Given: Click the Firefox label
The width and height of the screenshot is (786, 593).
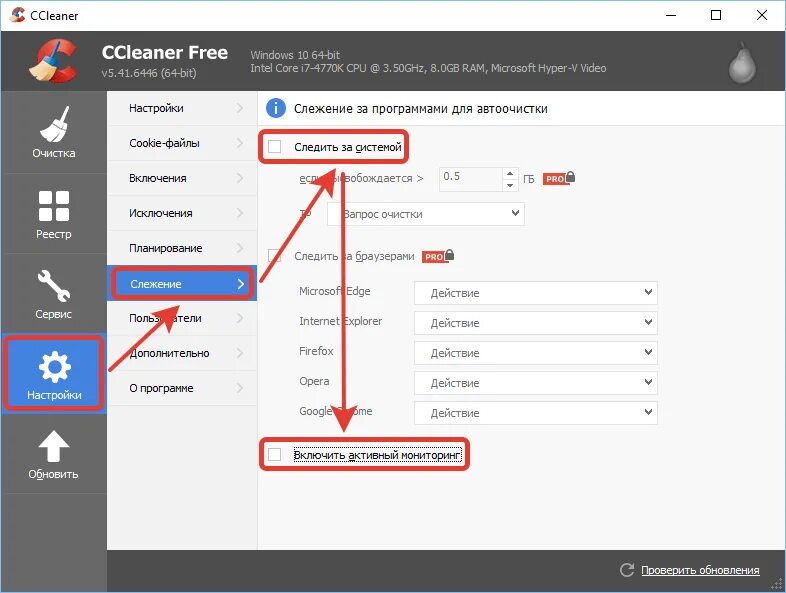Looking at the screenshot, I should pos(316,351).
